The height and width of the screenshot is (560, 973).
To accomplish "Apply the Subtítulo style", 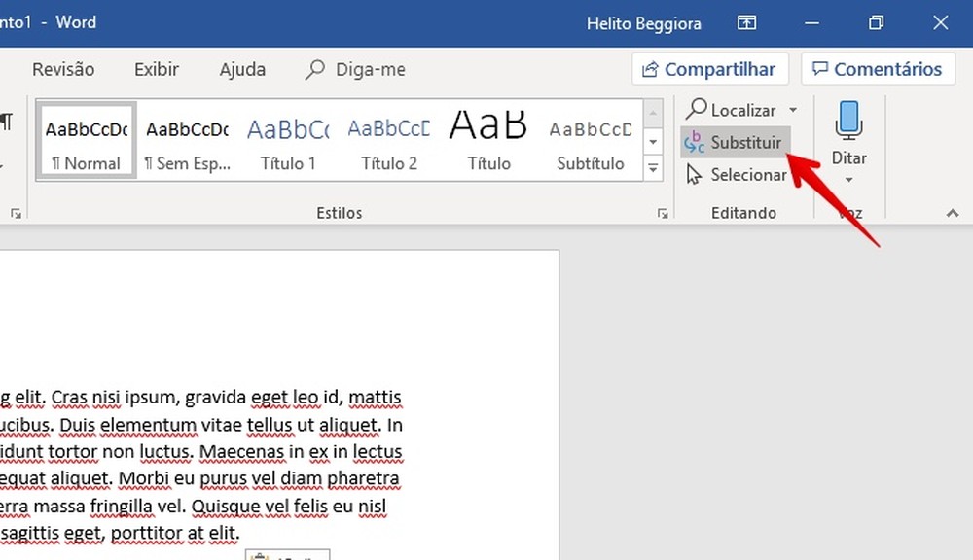I will (x=591, y=140).
